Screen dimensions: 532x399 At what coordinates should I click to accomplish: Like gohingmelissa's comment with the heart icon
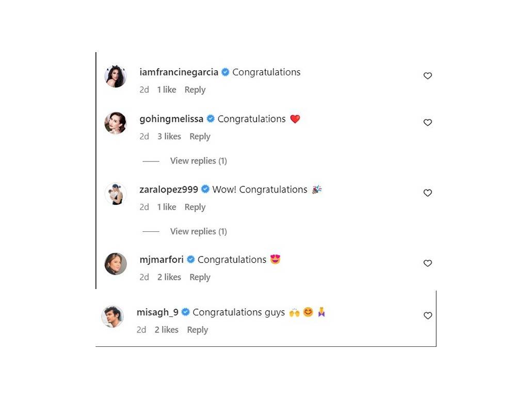point(427,122)
